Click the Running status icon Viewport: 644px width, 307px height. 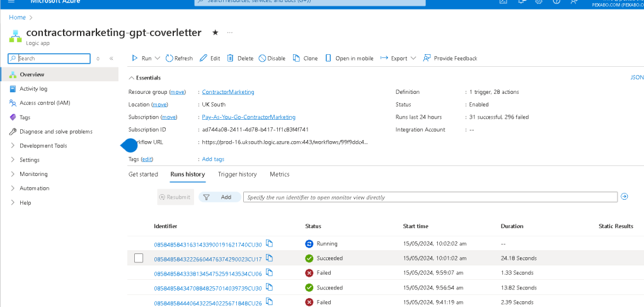point(309,244)
